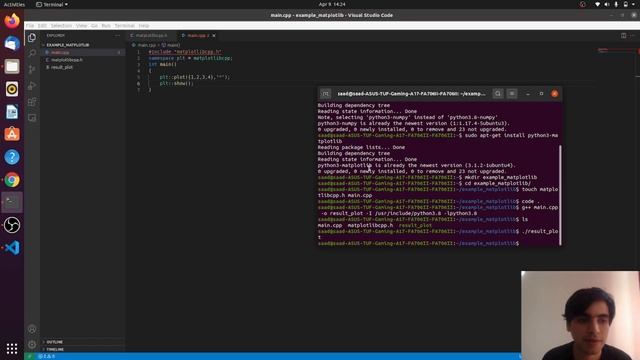The height and width of the screenshot is (360, 640).
Task: Click the split editor icon at top right
Action: tap(623, 36)
